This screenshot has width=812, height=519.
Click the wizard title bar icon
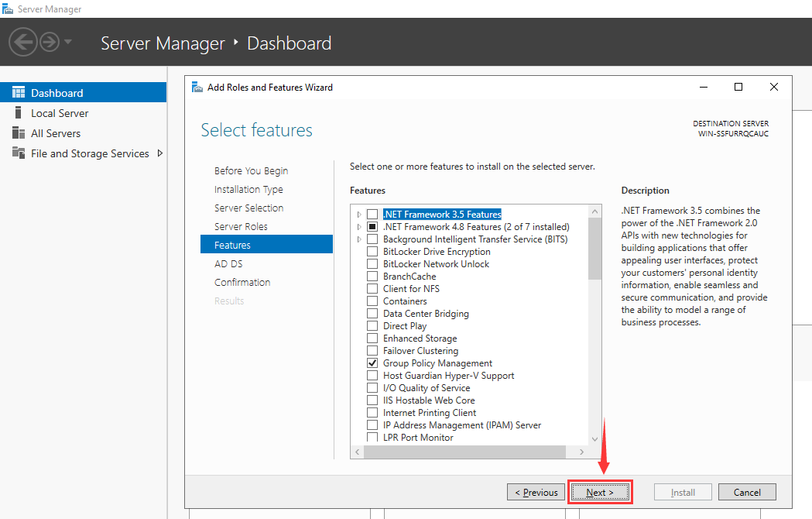pyautogui.click(x=197, y=88)
